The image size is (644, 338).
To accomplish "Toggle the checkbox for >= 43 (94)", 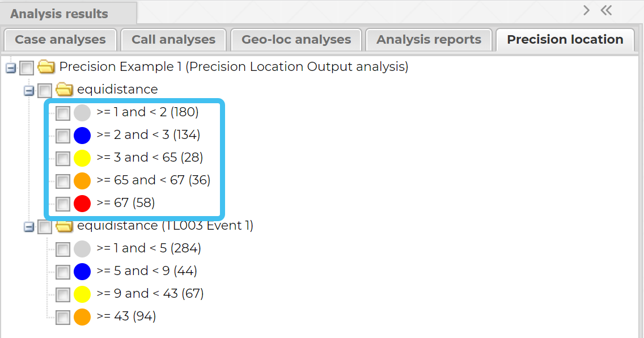I will 63,317.
